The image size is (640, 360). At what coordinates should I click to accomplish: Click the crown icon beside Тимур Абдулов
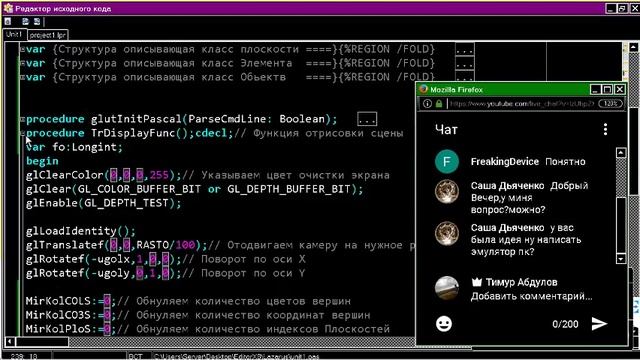[x=476, y=282]
